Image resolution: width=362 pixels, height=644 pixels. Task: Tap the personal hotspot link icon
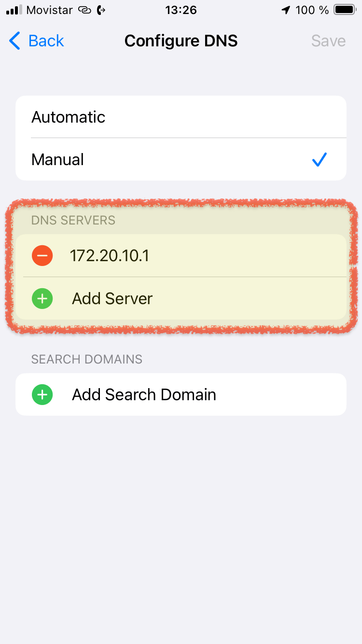84,10
